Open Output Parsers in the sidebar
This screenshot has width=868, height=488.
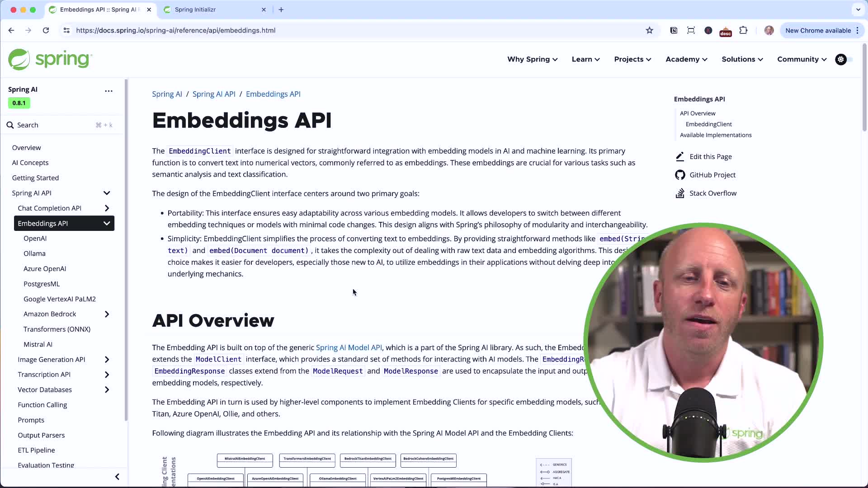coord(41,435)
